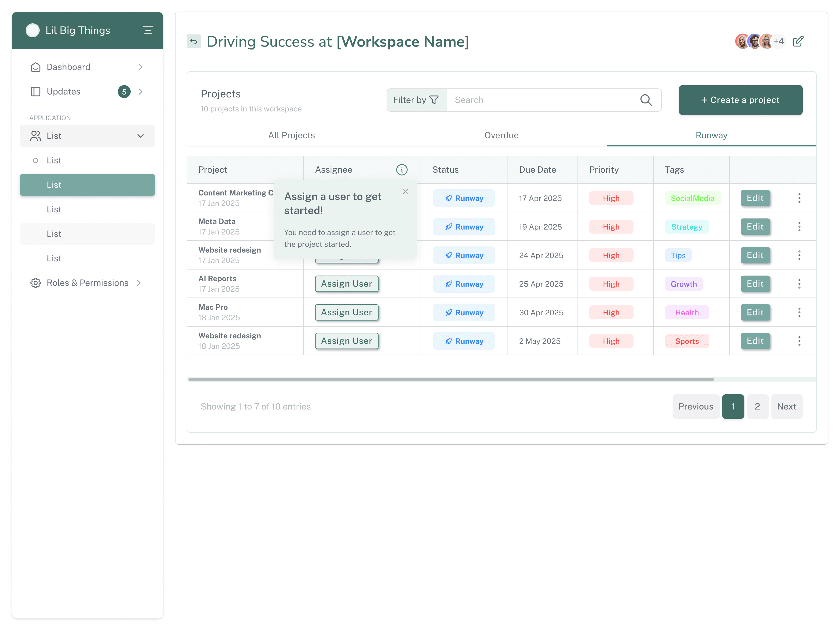Switch to the All Projects tab
Image resolution: width=840 pixels, height=630 pixels.
tap(291, 135)
